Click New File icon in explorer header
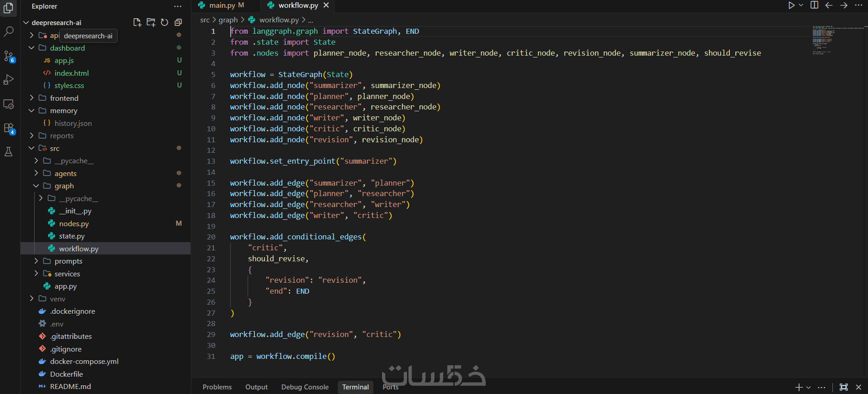 (x=137, y=22)
